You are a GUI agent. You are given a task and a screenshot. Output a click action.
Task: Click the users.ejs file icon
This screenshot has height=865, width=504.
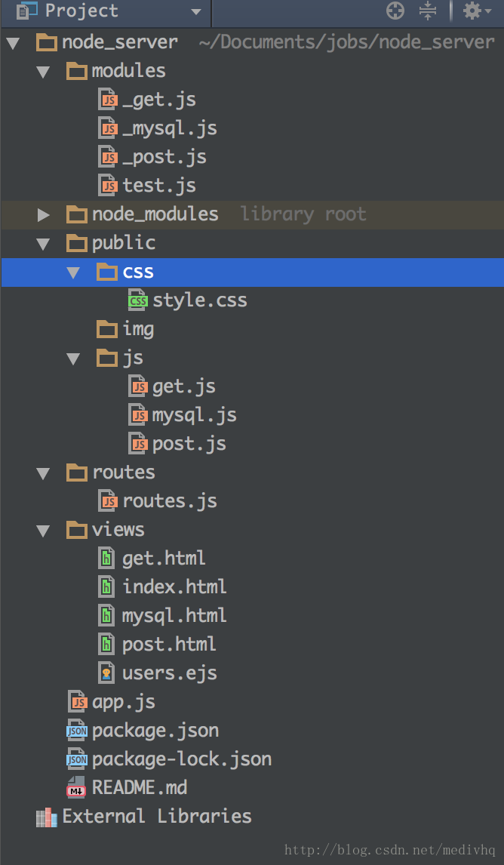[108, 673]
